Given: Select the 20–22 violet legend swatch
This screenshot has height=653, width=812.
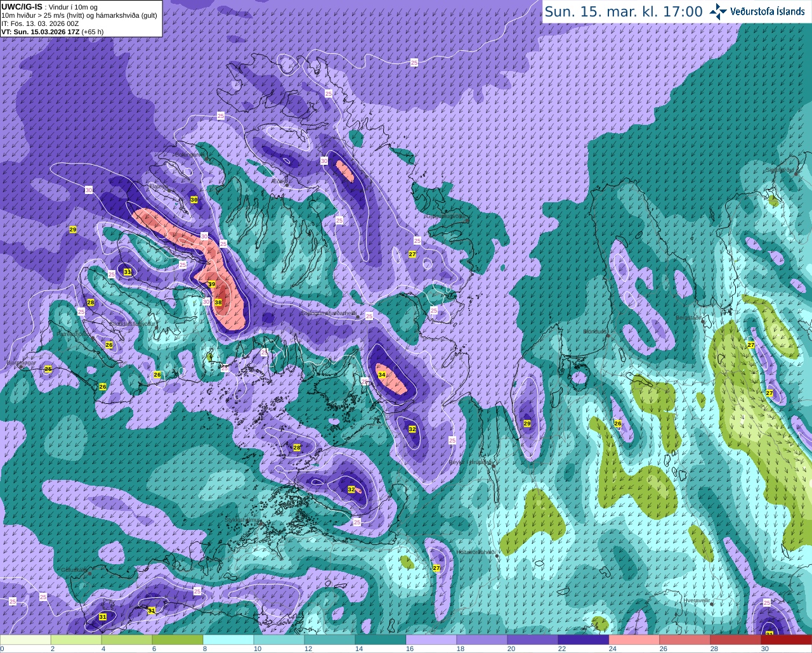Looking at the screenshot, I should (533, 640).
